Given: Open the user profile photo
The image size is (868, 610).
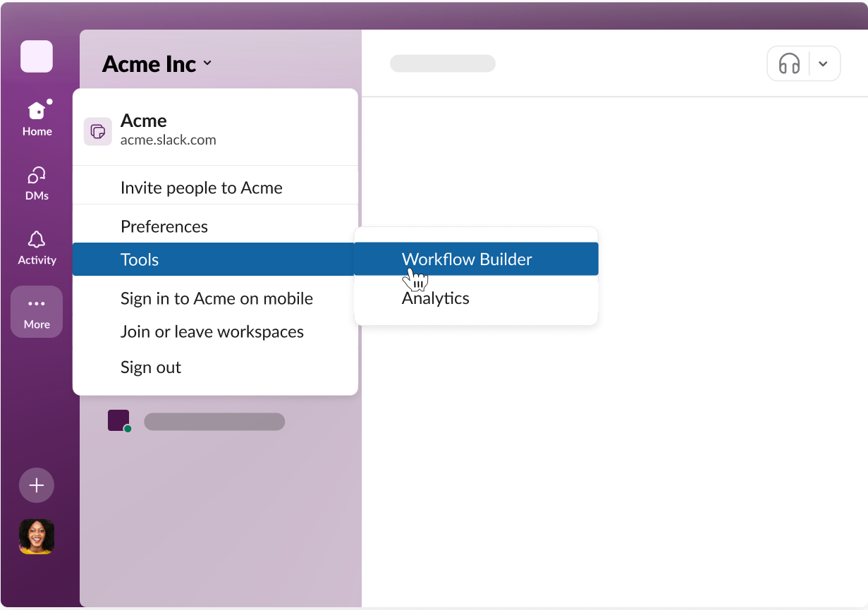Looking at the screenshot, I should [37, 537].
